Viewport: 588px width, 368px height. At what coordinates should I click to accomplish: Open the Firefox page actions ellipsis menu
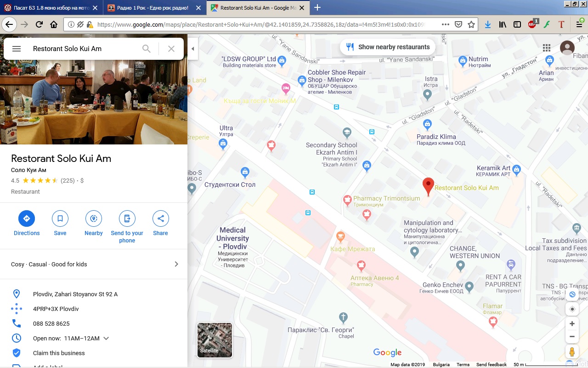coord(445,25)
